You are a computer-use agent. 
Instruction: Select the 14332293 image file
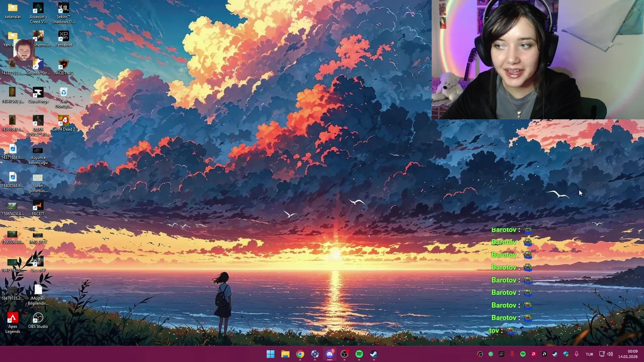13,67
